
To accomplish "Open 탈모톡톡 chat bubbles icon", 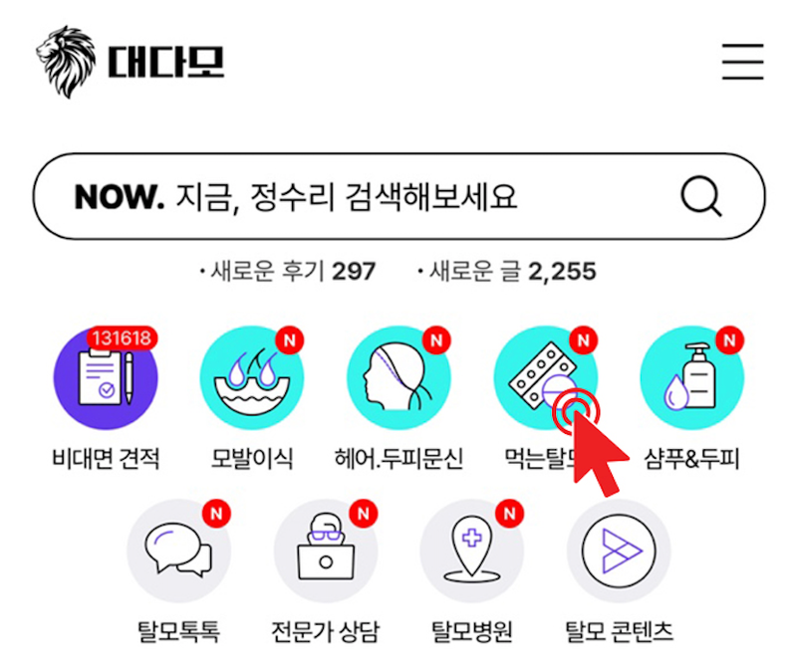I will click(x=179, y=551).
